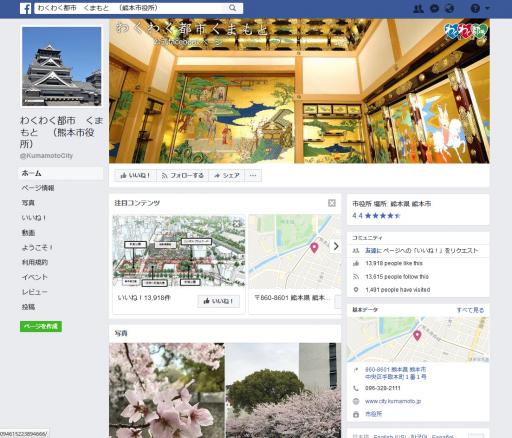Click the location pin icon beside visited count
512x438 pixels.
[356, 290]
